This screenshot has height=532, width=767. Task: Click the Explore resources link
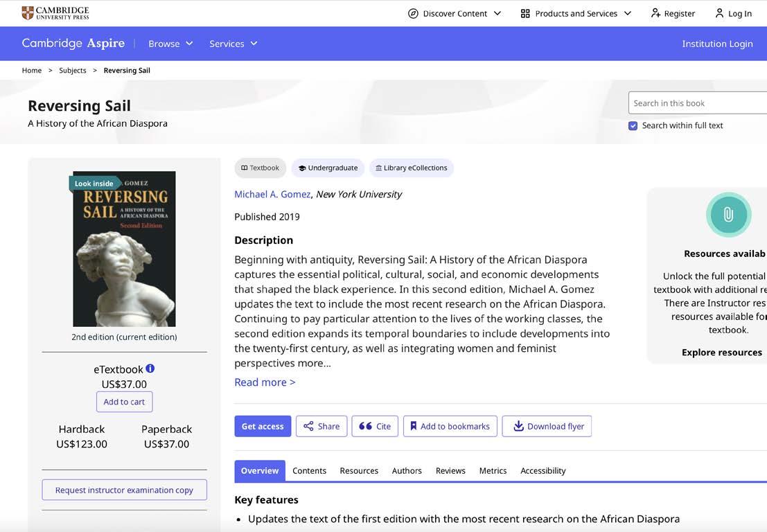(722, 353)
